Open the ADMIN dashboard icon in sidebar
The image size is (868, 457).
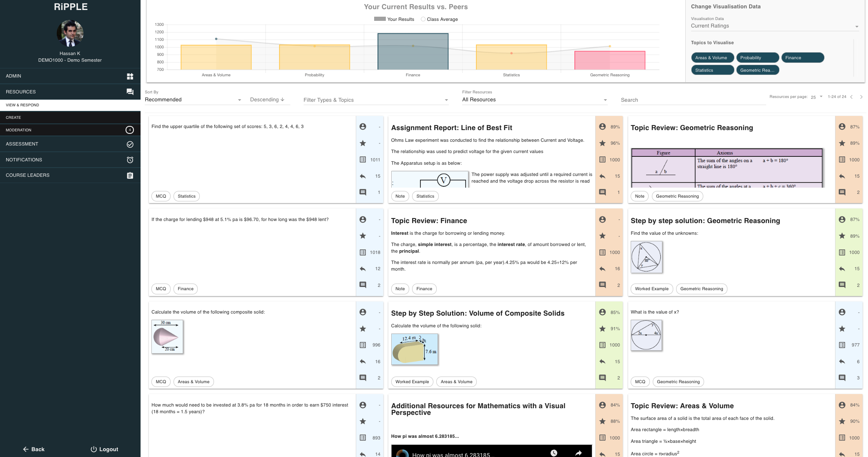(x=130, y=76)
